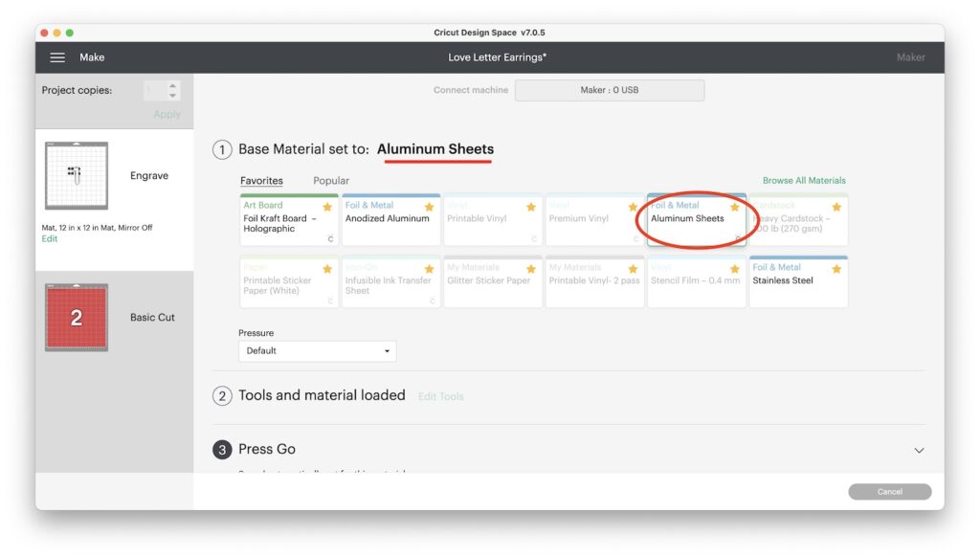The width and height of the screenshot is (980, 557).
Task: Select Foil Kraft Board – Holographic material
Action: (x=289, y=220)
